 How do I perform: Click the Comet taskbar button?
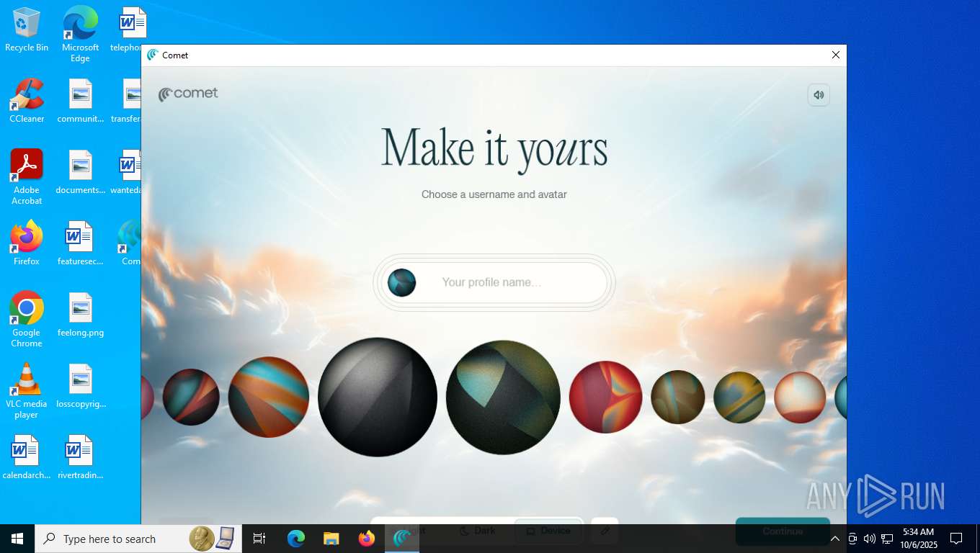[x=402, y=539]
